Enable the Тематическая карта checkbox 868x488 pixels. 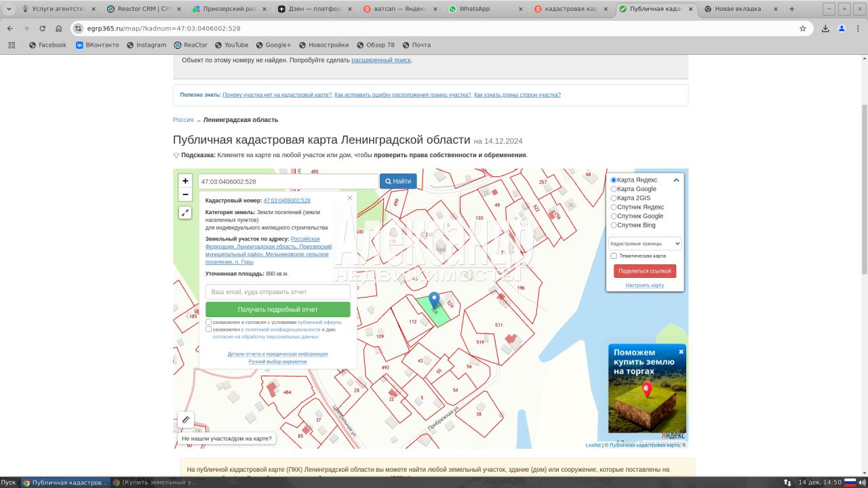pos(614,256)
